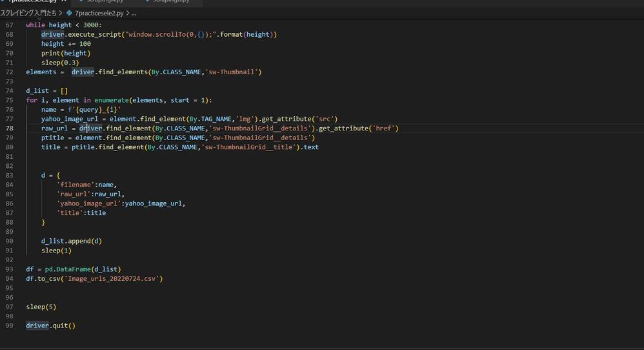The height and width of the screenshot is (350, 644).
Task: Click the 3000 value in while condition
Action: click(90, 25)
